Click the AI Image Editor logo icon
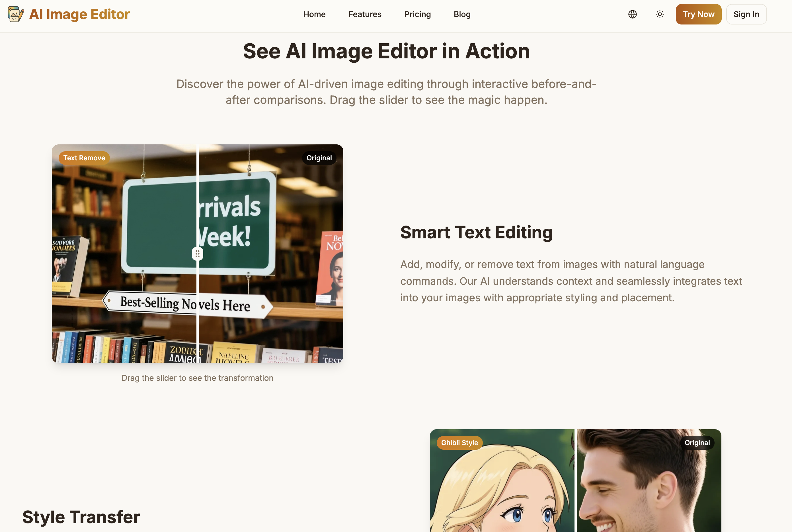The height and width of the screenshot is (532, 792). (16, 14)
